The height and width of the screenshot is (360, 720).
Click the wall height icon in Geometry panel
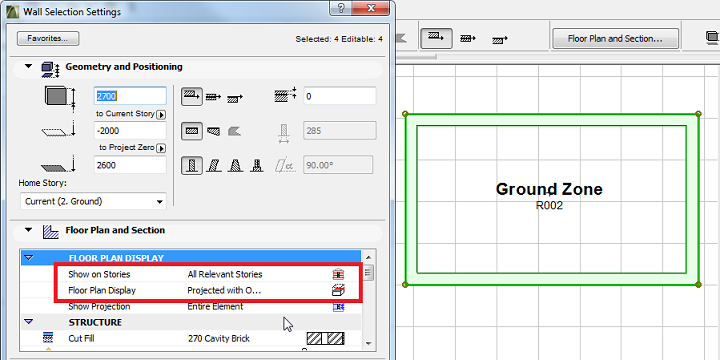59,97
